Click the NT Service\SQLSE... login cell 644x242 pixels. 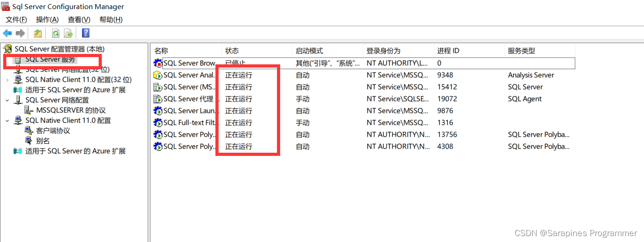(397, 99)
